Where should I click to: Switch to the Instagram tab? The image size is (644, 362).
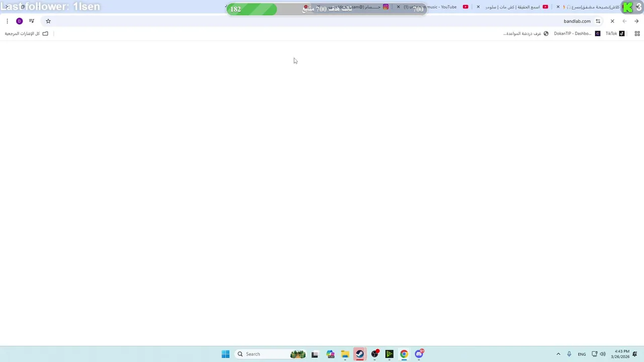[352, 7]
